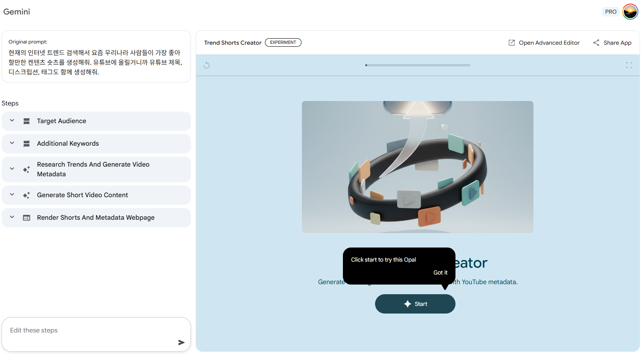The image size is (644, 357).
Task: Click the Edit these steps input field
Action: click(96, 334)
